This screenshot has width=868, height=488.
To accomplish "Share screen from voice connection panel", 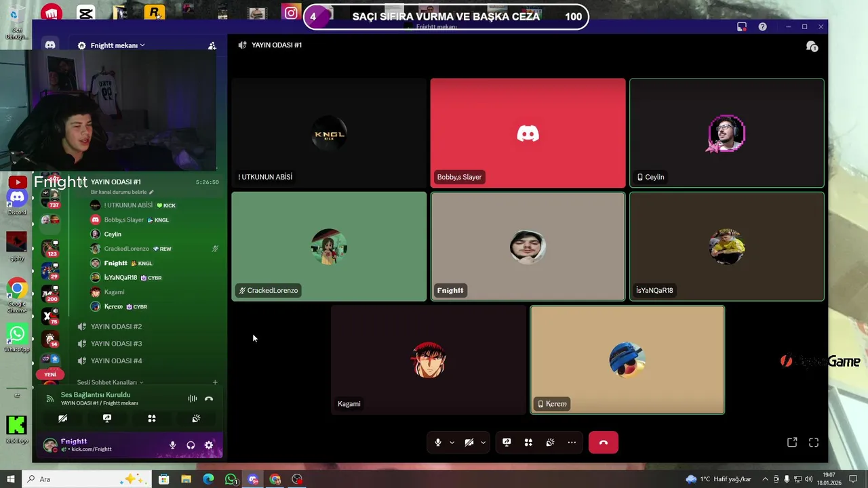I will (107, 419).
